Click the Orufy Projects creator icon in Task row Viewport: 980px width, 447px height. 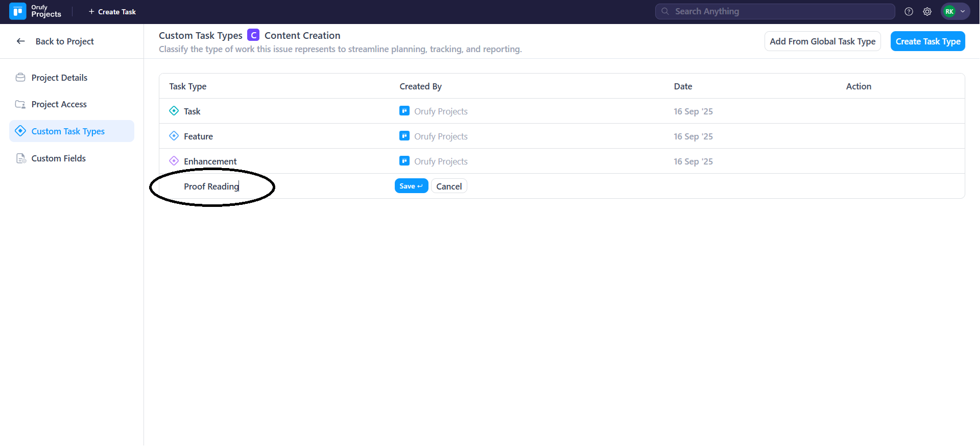tap(404, 111)
